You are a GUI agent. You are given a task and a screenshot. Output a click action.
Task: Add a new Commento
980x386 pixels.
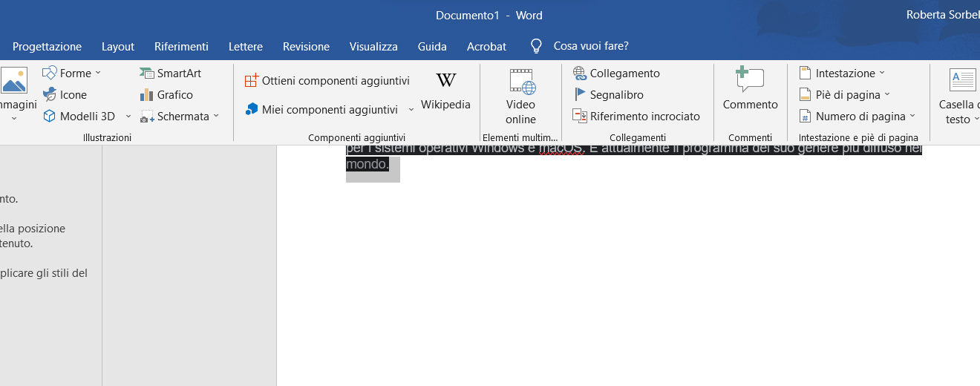[750, 89]
